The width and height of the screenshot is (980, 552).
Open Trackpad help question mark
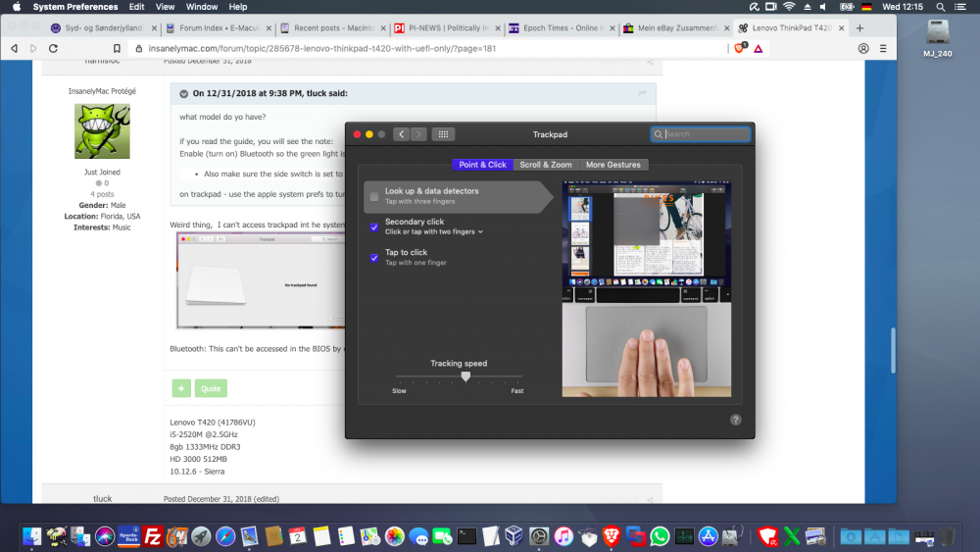[736, 420]
